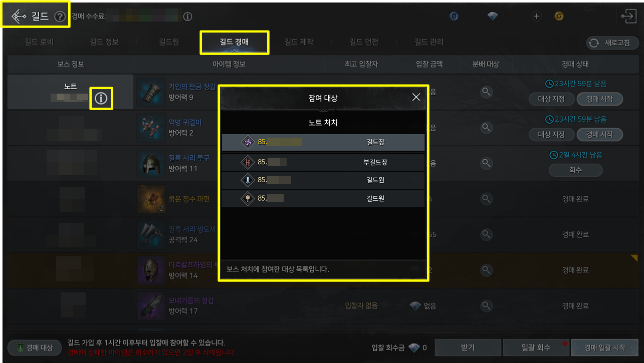
Task: Click 경매 시작 for 거인의 판금 장갑
Action: [x=599, y=99]
